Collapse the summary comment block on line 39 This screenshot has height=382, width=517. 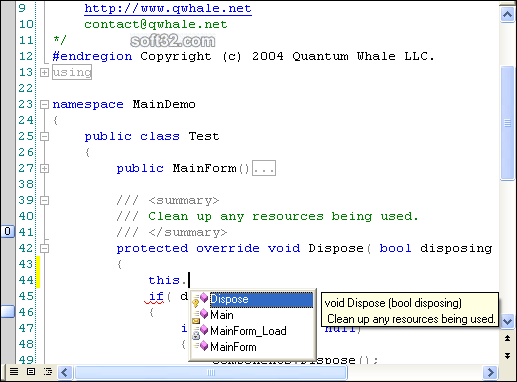pyautogui.click(x=44, y=200)
